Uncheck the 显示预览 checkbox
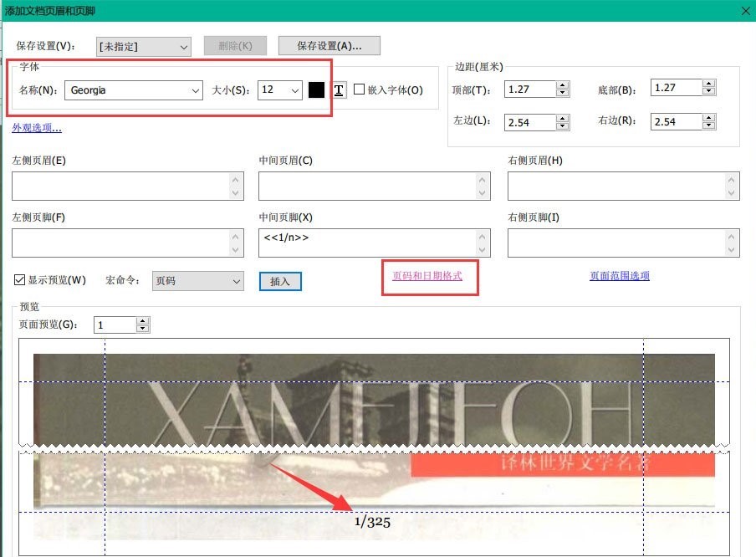The width and height of the screenshot is (756, 557). [18, 279]
